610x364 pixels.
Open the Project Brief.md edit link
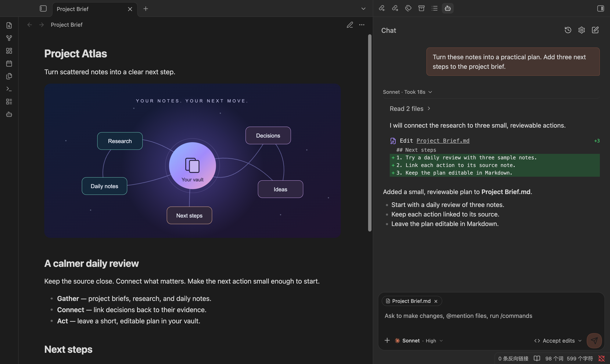(x=443, y=141)
